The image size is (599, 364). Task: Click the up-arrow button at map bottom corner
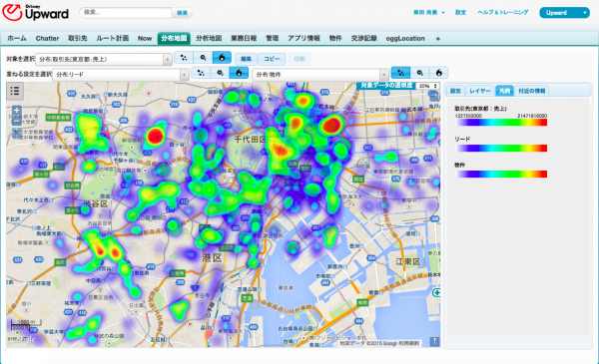pyautogui.click(x=434, y=341)
